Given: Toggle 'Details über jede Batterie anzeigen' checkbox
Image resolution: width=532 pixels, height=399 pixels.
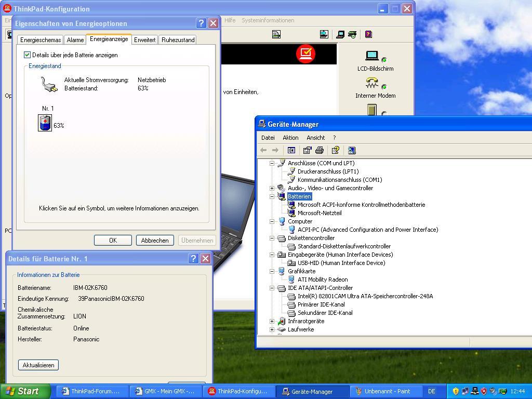Looking at the screenshot, I should [x=27, y=55].
